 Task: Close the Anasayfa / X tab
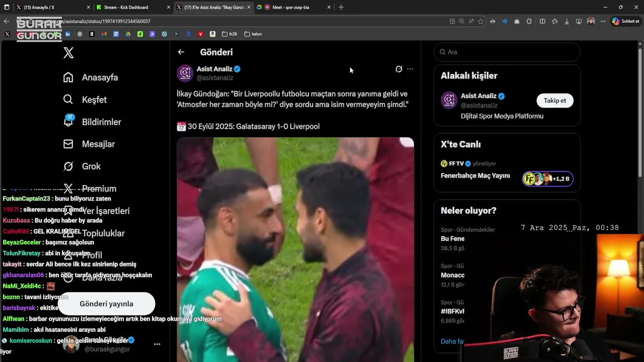click(x=89, y=7)
